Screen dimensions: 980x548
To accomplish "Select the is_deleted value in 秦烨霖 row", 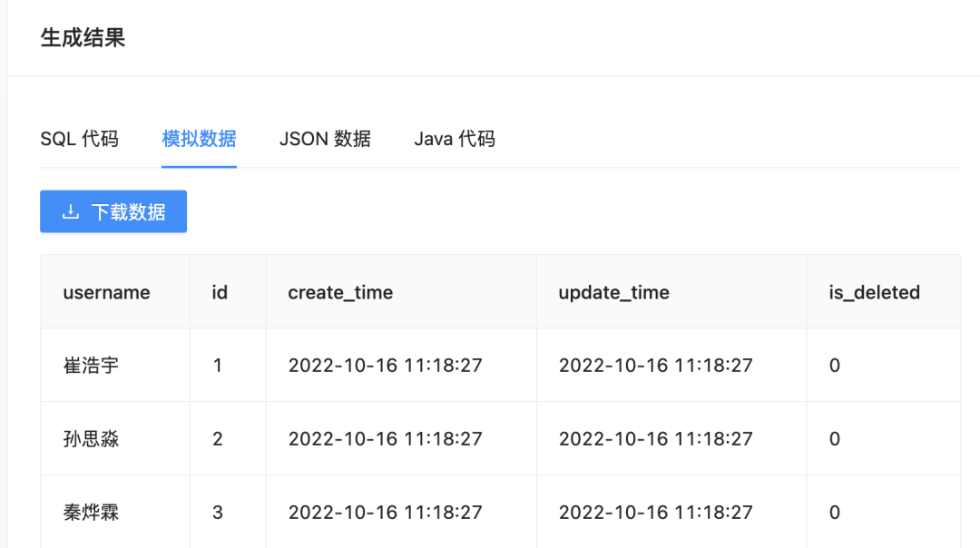I will 835,513.
